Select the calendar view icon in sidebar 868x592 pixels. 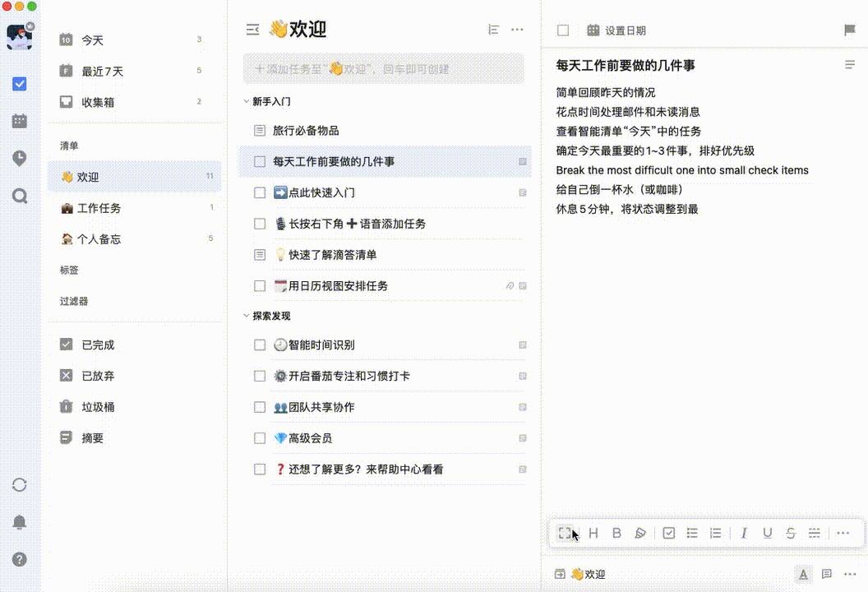[x=19, y=121]
